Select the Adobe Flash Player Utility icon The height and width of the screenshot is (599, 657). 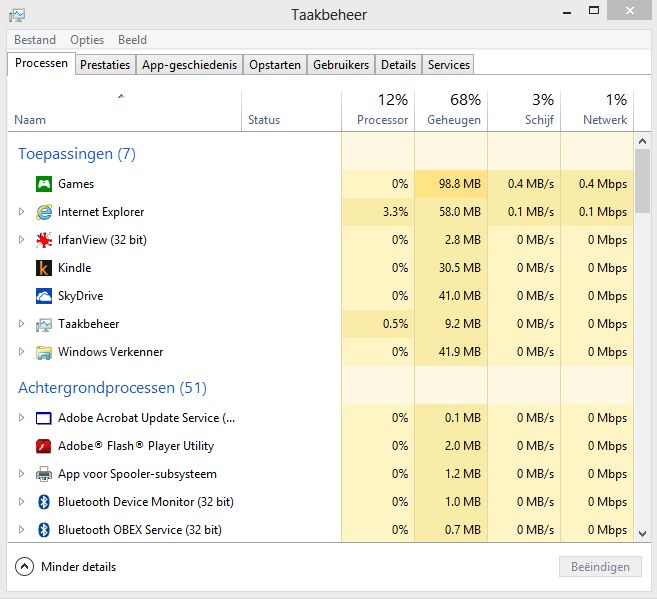point(44,446)
